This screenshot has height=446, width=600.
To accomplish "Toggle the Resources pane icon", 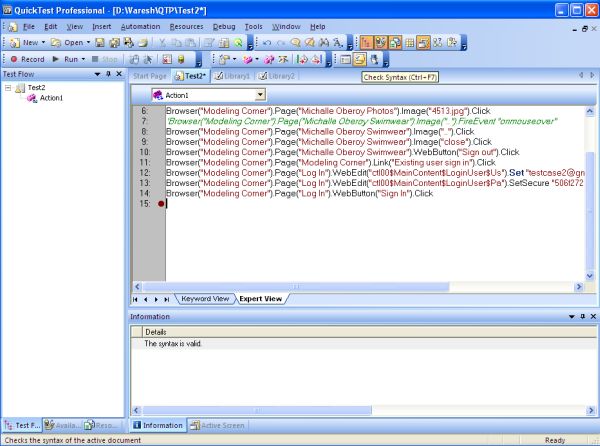I will [395, 42].
